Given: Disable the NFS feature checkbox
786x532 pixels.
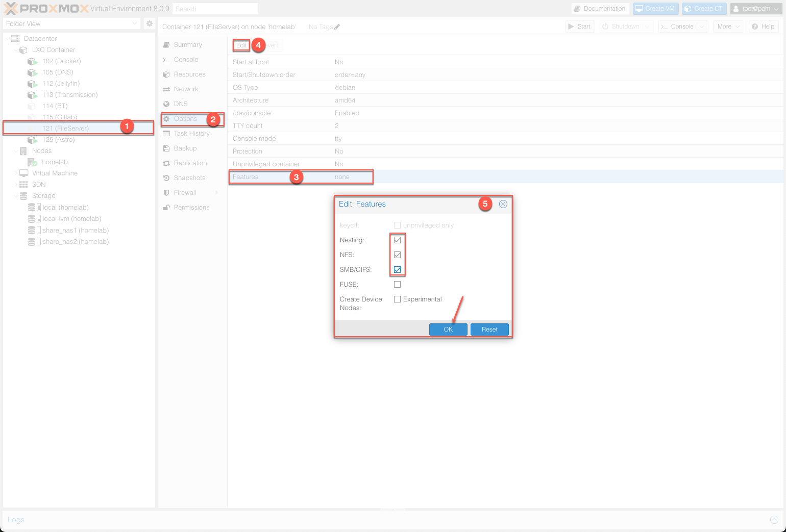Looking at the screenshot, I should click(x=397, y=255).
